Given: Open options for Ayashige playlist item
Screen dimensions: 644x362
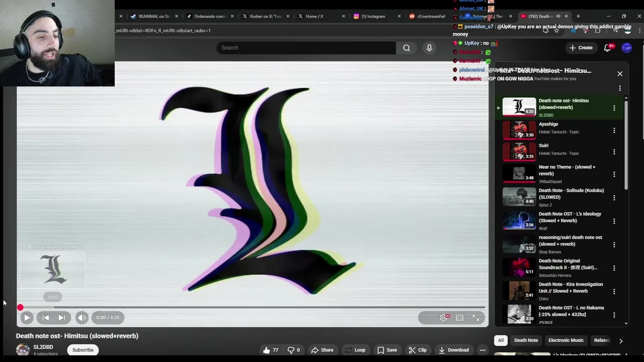Looking at the screenshot, I should pos(614,130).
